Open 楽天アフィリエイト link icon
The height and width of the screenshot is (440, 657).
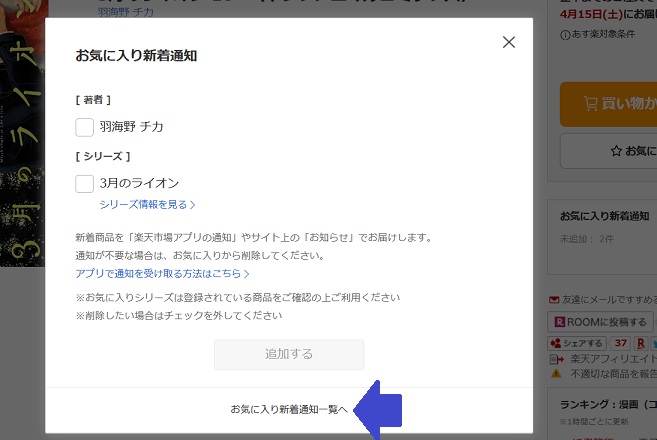[x=556, y=359]
